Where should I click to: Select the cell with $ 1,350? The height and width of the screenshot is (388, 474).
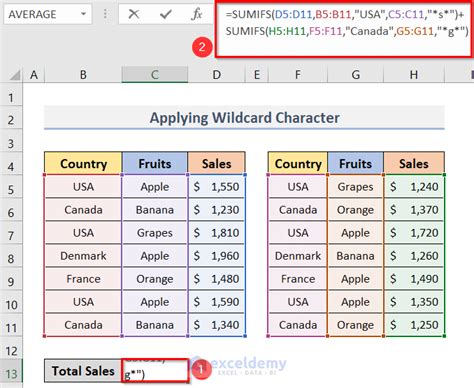click(414, 302)
